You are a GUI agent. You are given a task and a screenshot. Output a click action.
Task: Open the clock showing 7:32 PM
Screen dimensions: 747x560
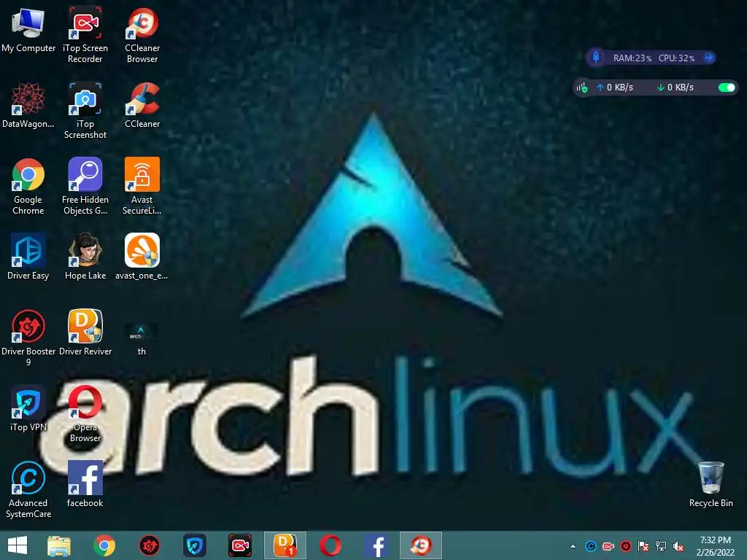click(715, 546)
